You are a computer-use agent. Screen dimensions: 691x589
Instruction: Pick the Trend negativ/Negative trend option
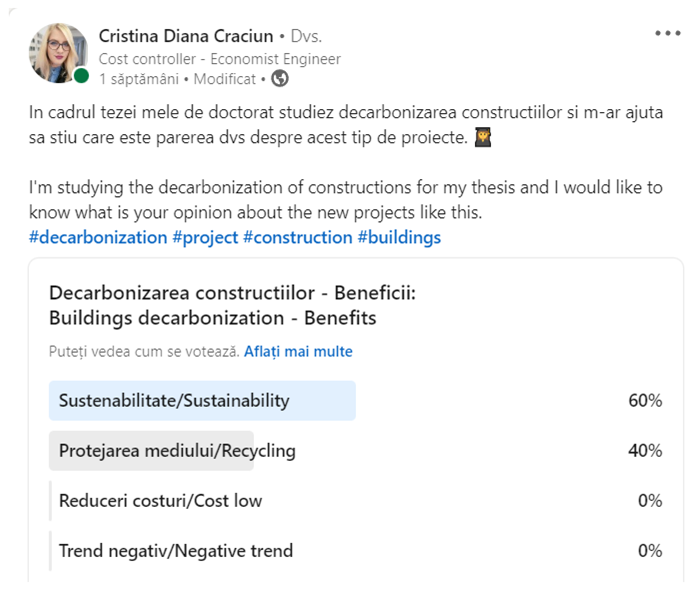[x=176, y=551]
